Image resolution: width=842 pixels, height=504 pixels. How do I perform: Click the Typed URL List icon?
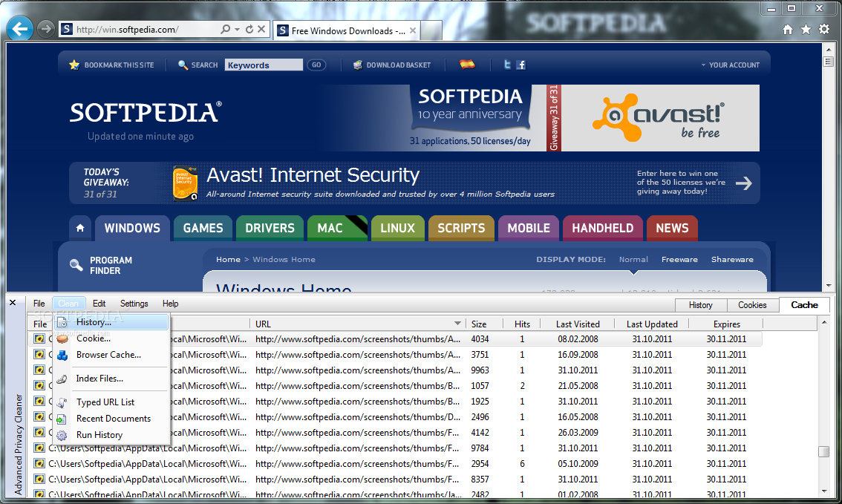(62, 402)
